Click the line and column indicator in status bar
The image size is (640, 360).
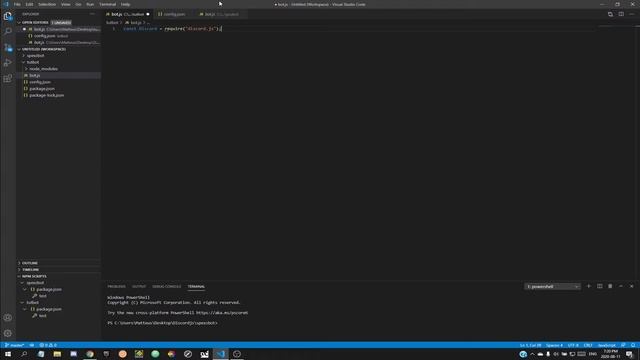[x=530, y=345]
